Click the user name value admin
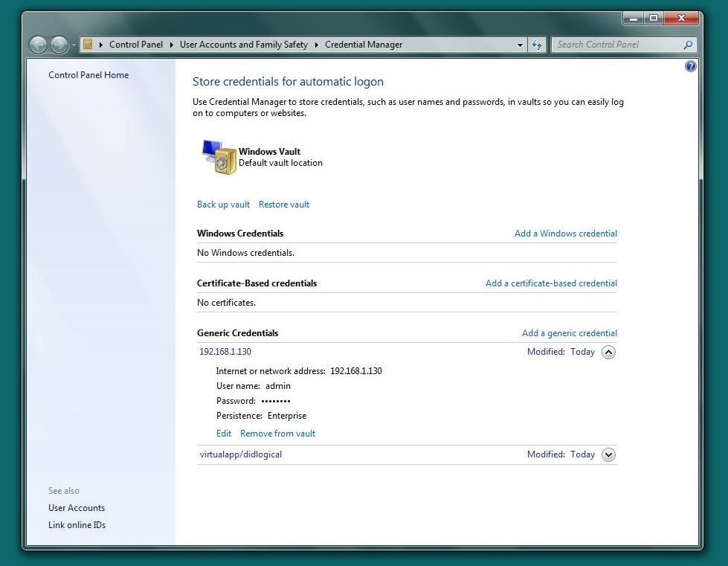728x566 pixels. 278,386
